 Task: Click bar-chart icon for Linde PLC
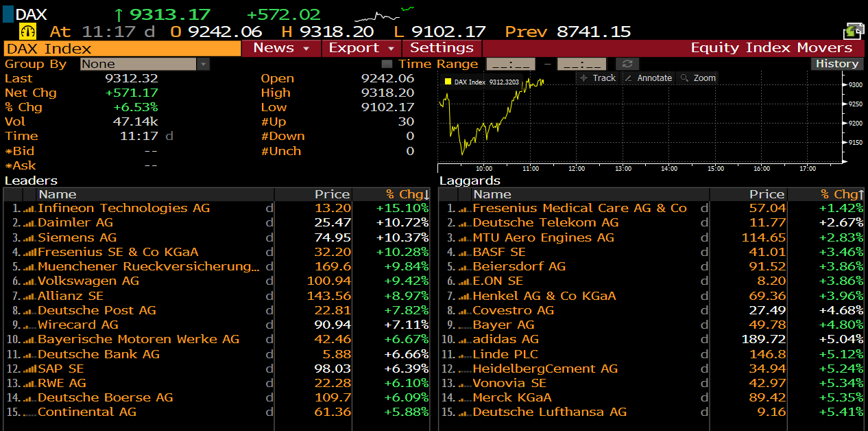click(464, 354)
